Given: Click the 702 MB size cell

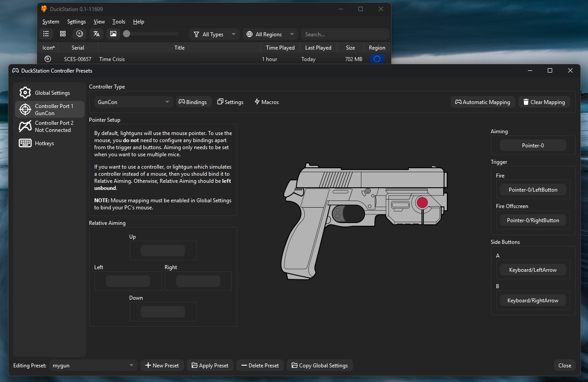Looking at the screenshot, I should pos(354,59).
